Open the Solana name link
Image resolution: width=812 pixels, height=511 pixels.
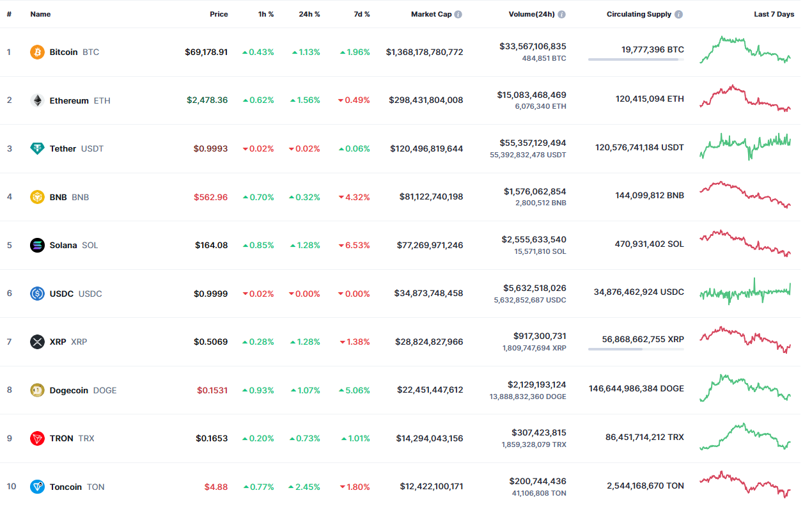click(x=63, y=245)
